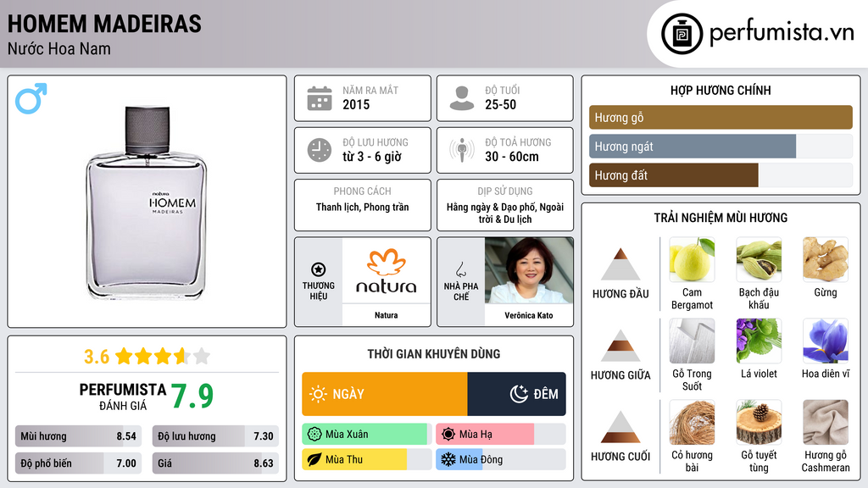The image size is (868, 488).
Task: Click the perfumista.vn bottle logo icon
Action: point(682,34)
